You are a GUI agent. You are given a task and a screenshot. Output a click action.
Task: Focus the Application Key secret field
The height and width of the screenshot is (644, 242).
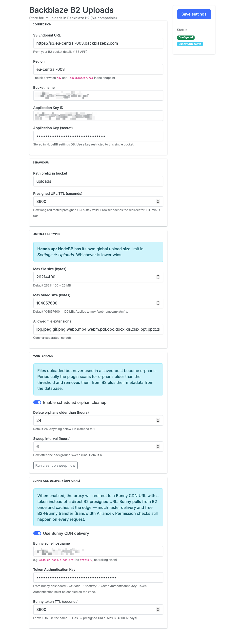(98, 136)
